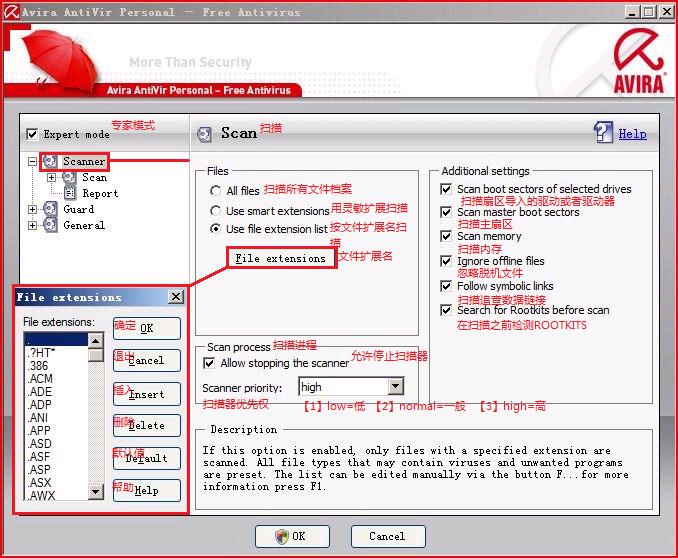Screen dimensions: 678x558
Task: Select Scan child item in tree
Action: pyautogui.click(x=95, y=177)
